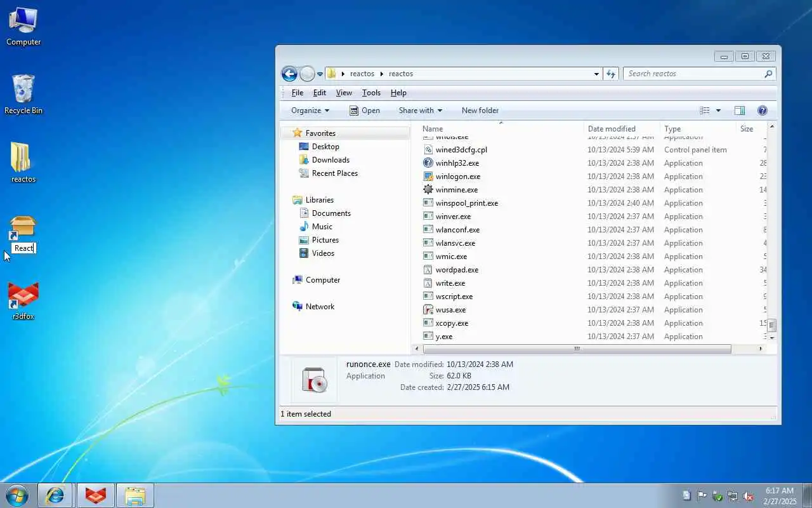Open the Videos library
The height and width of the screenshot is (508, 812).
(x=323, y=253)
